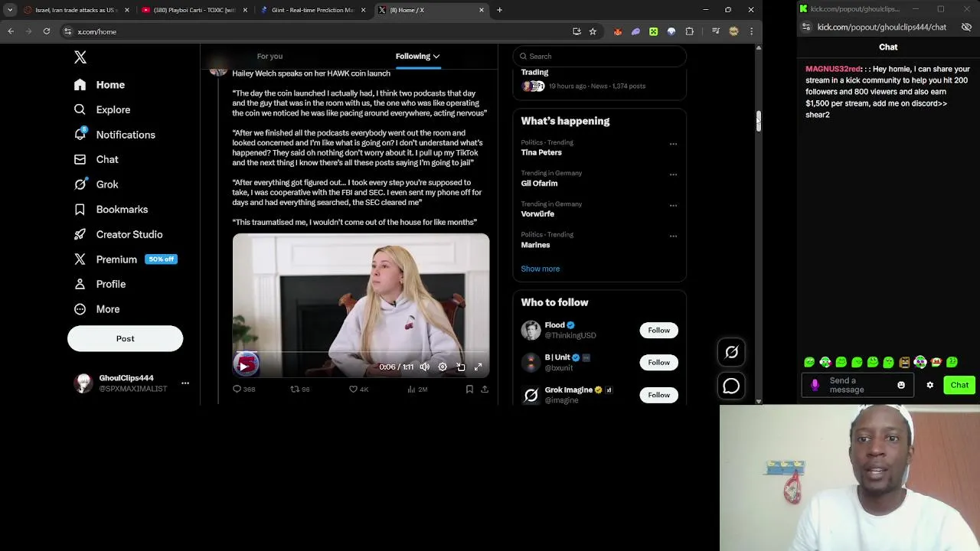Viewport: 980px width, 551px height.
Task: Bookmark this page with the star icon
Action: click(x=593, y=31)
